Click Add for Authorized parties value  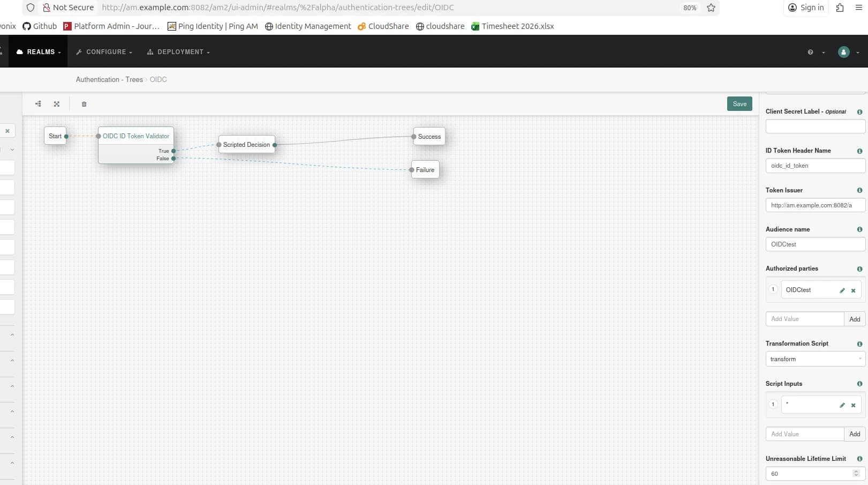pos(855,319)
